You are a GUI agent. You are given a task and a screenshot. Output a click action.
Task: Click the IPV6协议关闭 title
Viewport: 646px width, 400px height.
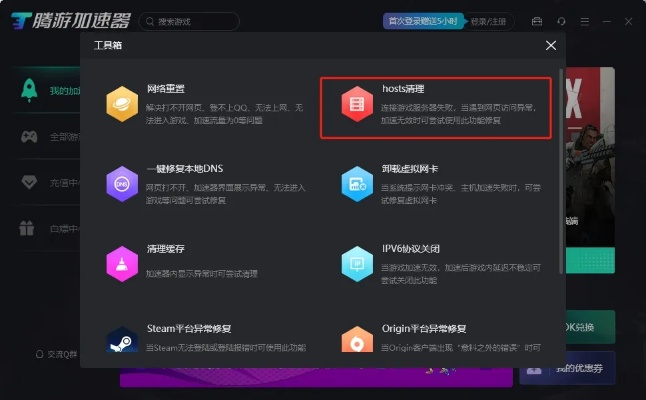[x=410, y=248]
